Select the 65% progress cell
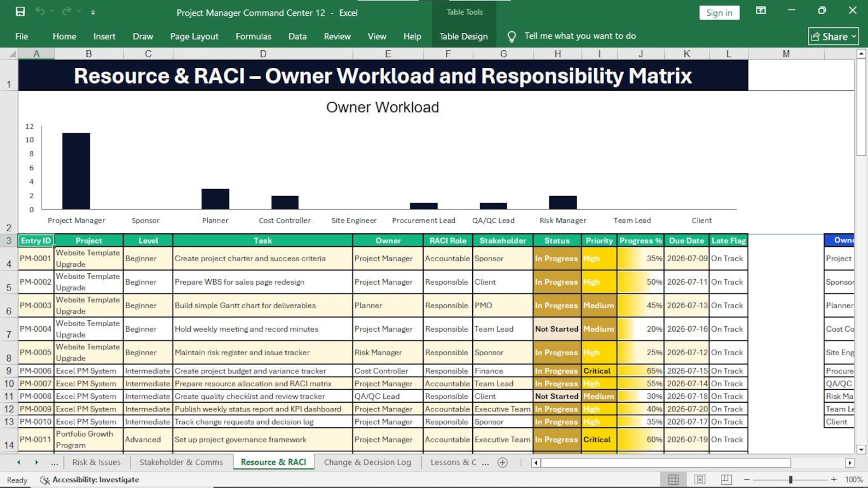Viewport: 868px width, 488px height. (x=641, y=371)
